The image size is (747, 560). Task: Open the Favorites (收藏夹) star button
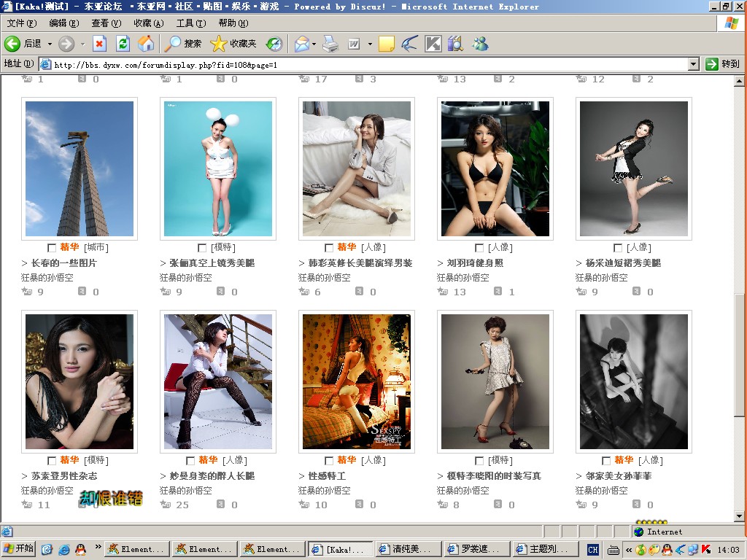[x=233, y=44]
